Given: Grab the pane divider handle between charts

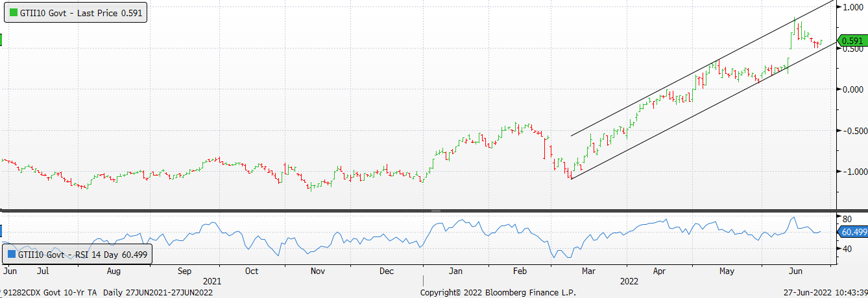Looking at the screenshot, I should coord(435,211).
